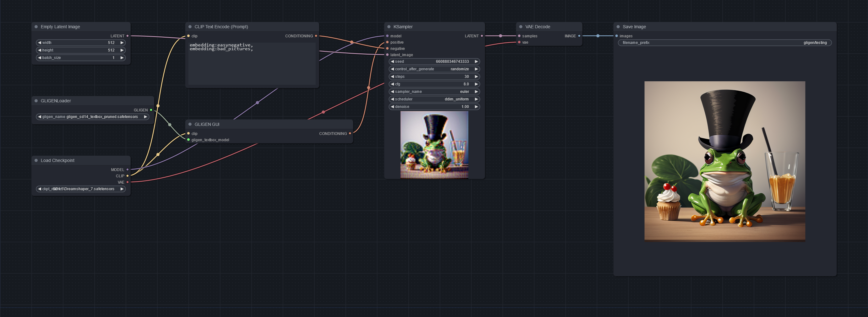
Task: Collapse the GLIGENLoader node via its dot
Action: [x=36, y=101]
